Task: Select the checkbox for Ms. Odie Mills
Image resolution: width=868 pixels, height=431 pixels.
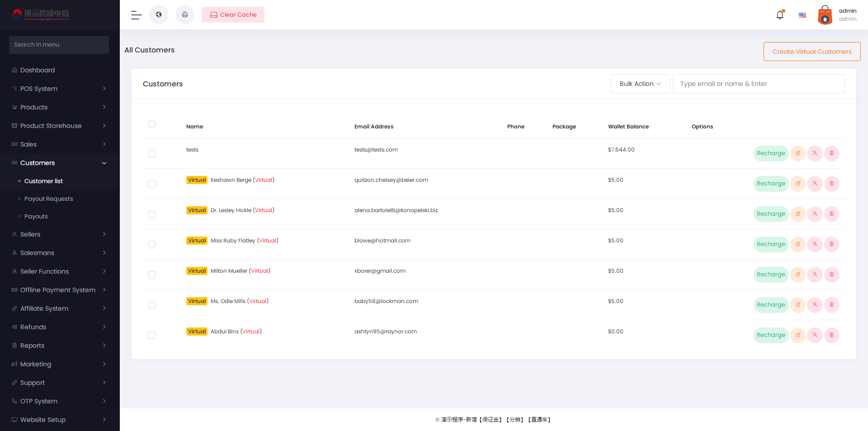Action: [x=152, y=305]
